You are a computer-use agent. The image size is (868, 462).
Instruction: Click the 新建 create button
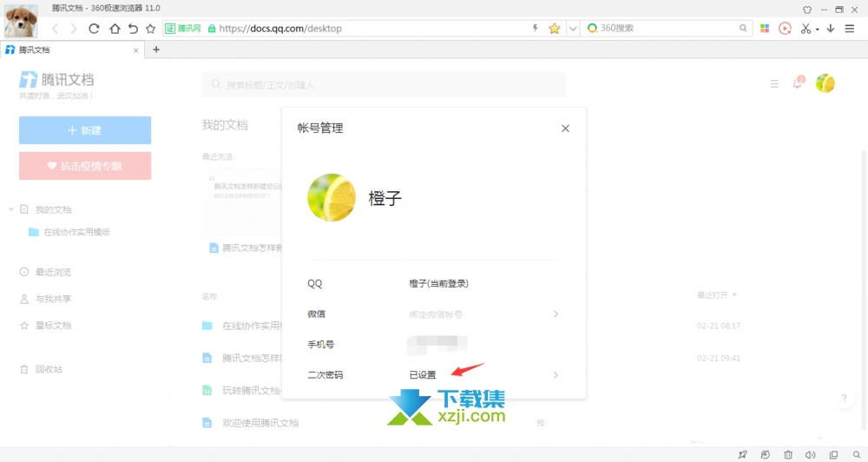(x=85, y=130)
